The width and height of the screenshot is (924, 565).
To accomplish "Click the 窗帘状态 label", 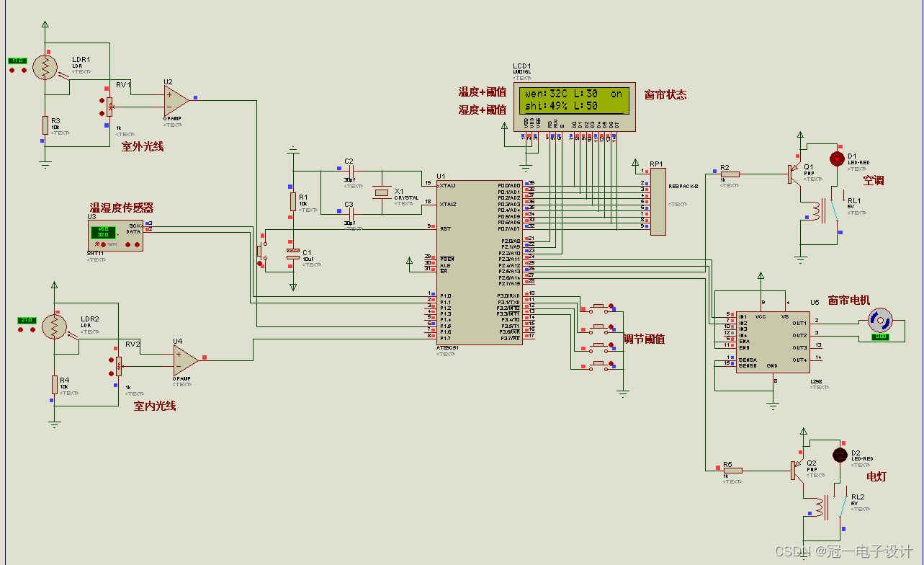I will click(x=665, y=94).
